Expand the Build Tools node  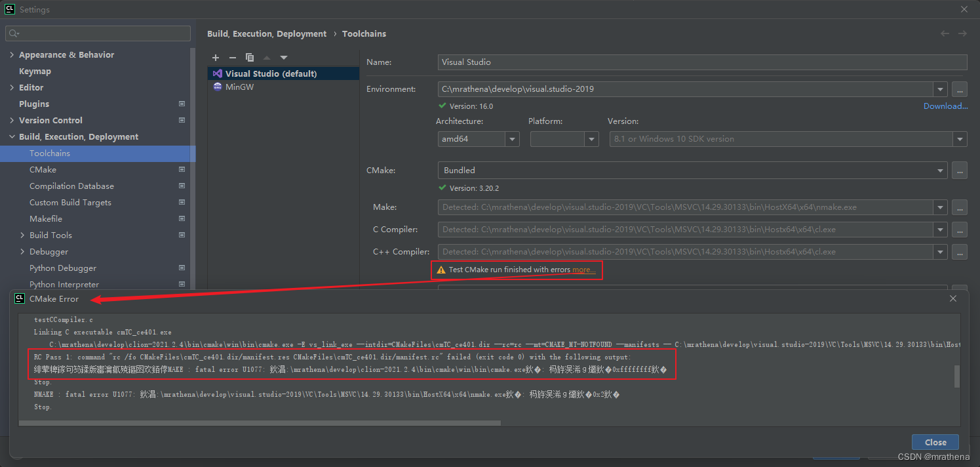pyautogui.click(x=22, y=235)
